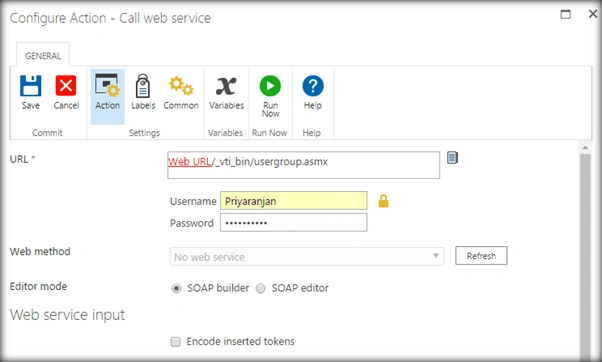
Task: Click insert reference icon next to URL
Action: (x=452, y=158)
